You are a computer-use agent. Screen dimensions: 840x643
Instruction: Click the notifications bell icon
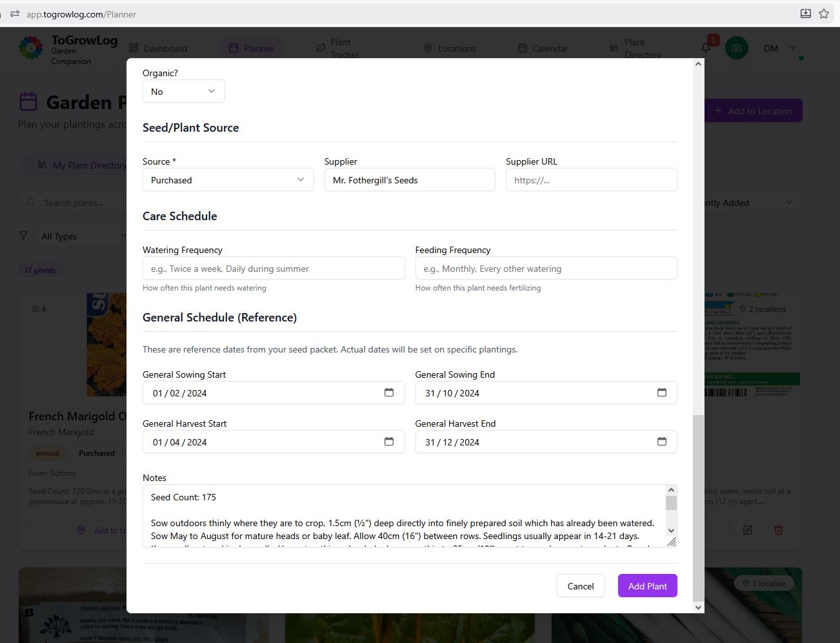706,48
